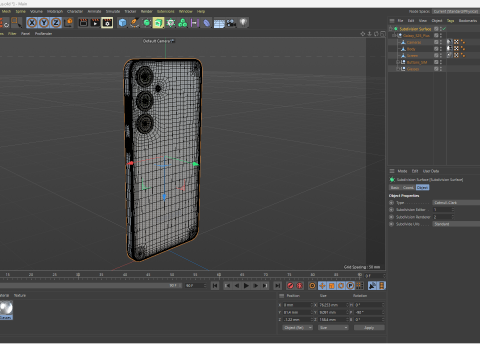Collapse the Subdivision Surface tree node

click(x=391, y=29)
